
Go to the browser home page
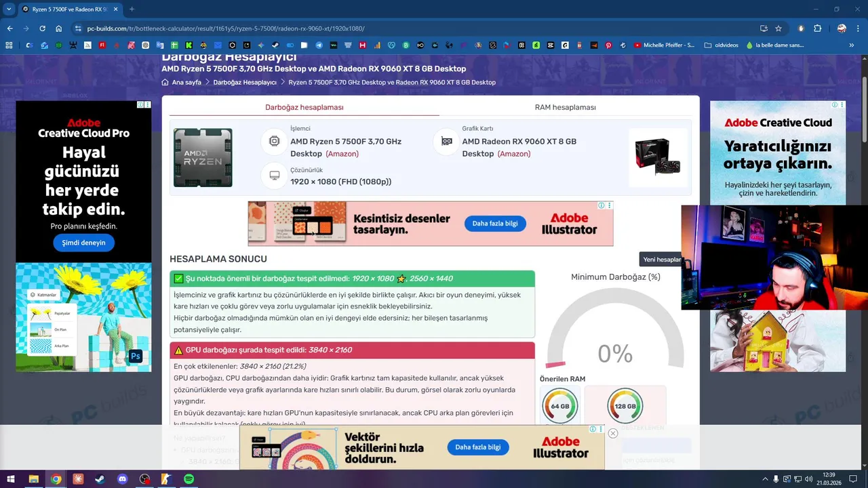pos(59,28)
